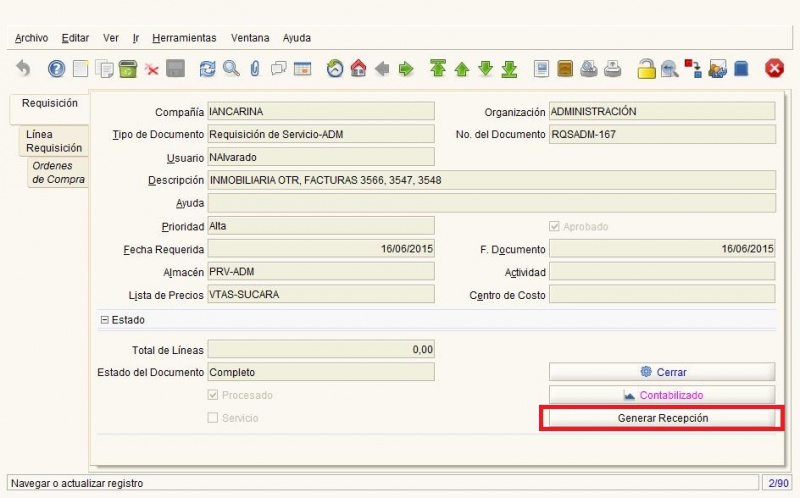Enable the Servicio checkbox
Image resolution: width=800 pixels, height=498 pixels.
pos(213,418)
